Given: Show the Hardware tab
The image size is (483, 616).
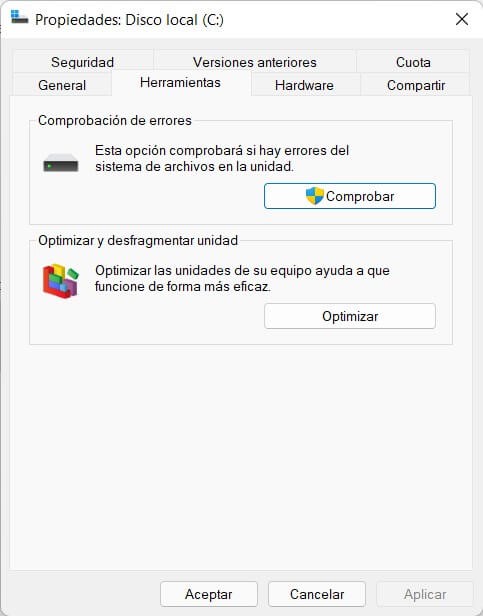Looking at the screenshot, I should (x=304, y=85).
